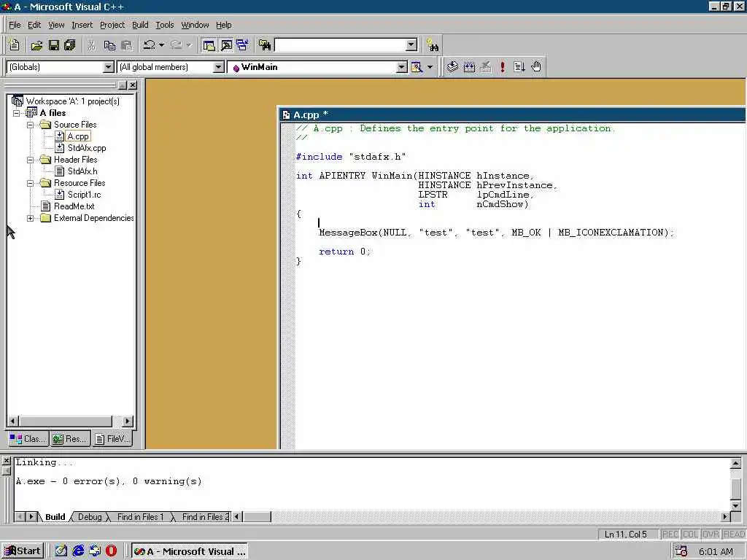The width and height of the screenshot is (747, 560).
Task: Click workspace tree scroll right arrow
Action: 127,421
